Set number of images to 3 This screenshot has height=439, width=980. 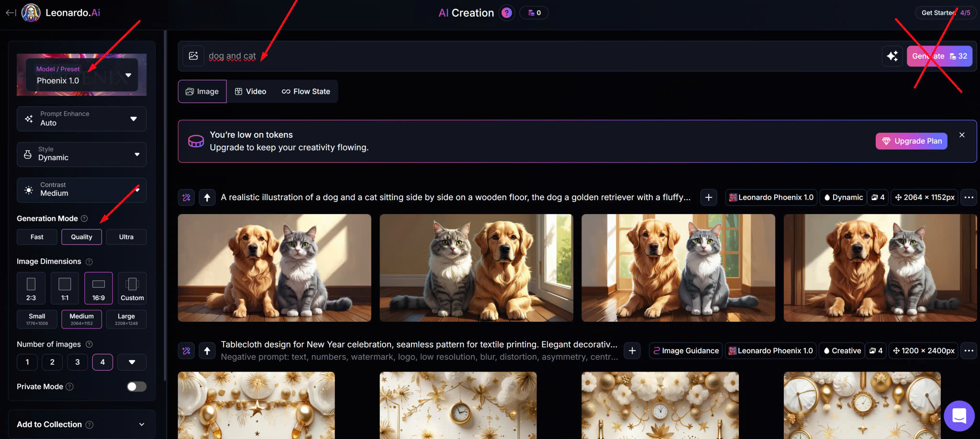pyautogui.click(x=78, y=362)
